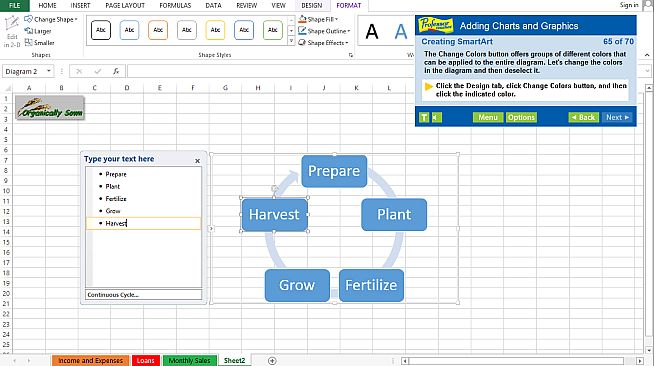This screenshot has height=366, width=654.
Task: Close the Type your text here pane
Action: 197,161
